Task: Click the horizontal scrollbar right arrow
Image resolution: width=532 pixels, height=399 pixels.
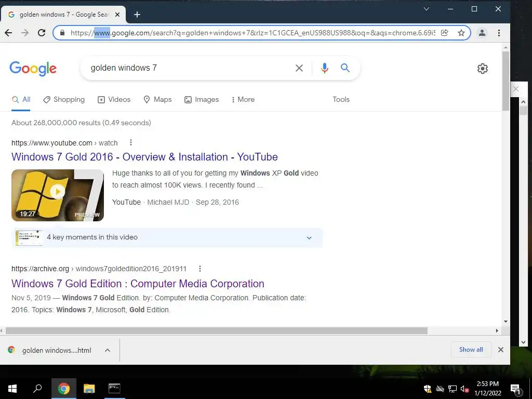Action: (x=497, y=330)
